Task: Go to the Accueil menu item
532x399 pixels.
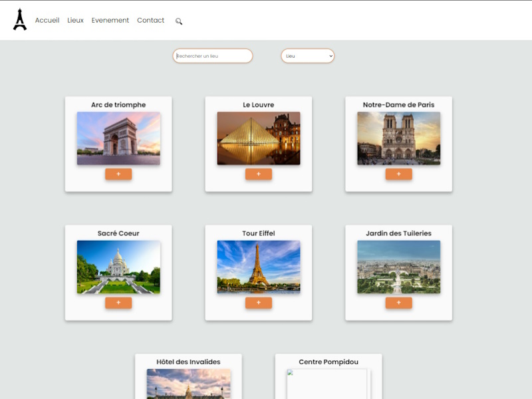Action: click(47, 21)
